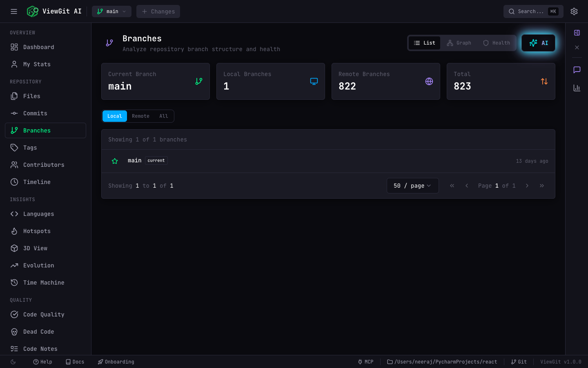Open the settings gear icon
Image resolution: width=588 pixels, height=368 pixels.
[574, 11]
